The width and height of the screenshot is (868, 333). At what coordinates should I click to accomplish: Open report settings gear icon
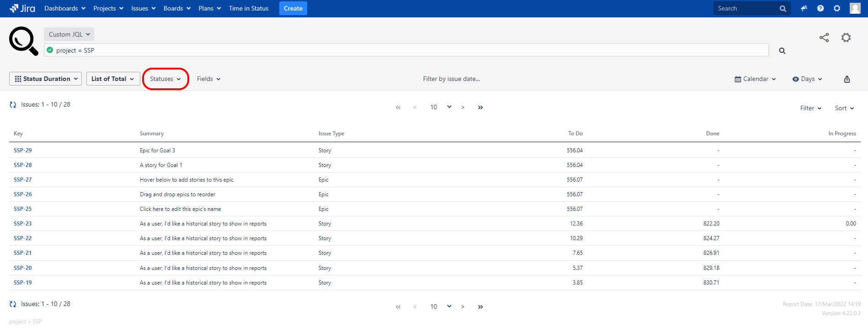[x=846, y=38]
